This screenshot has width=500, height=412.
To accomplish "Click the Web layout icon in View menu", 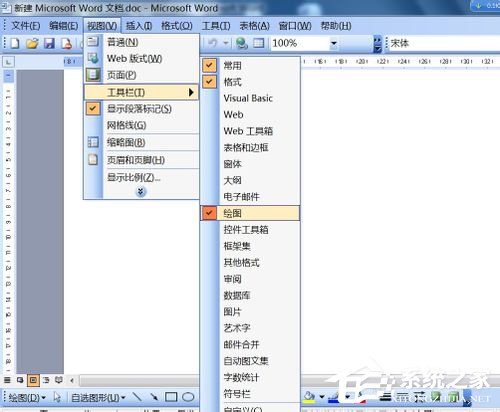I will pos(93,58).
